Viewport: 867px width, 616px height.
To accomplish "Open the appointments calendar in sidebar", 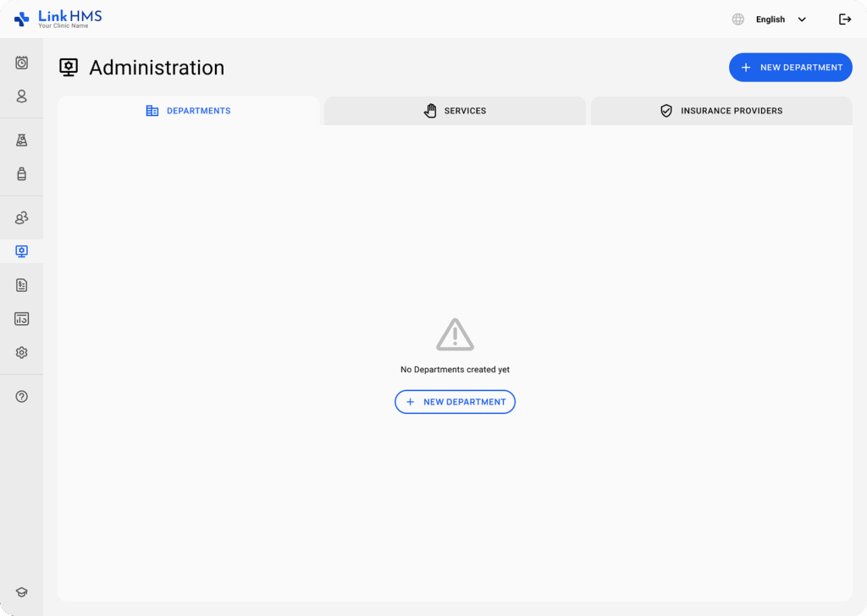I will click(x=22, y=63).
